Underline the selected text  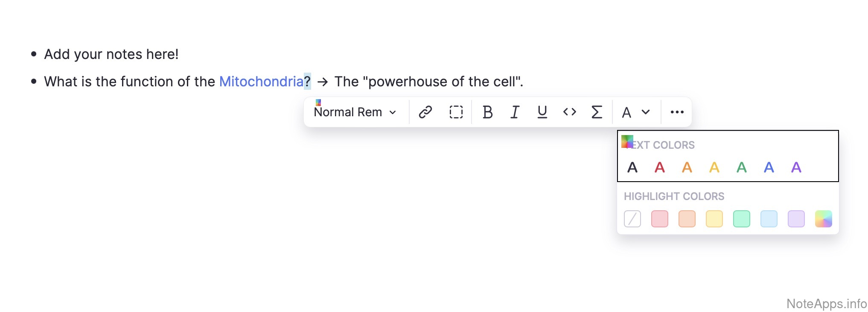click(x=542, y=112)
